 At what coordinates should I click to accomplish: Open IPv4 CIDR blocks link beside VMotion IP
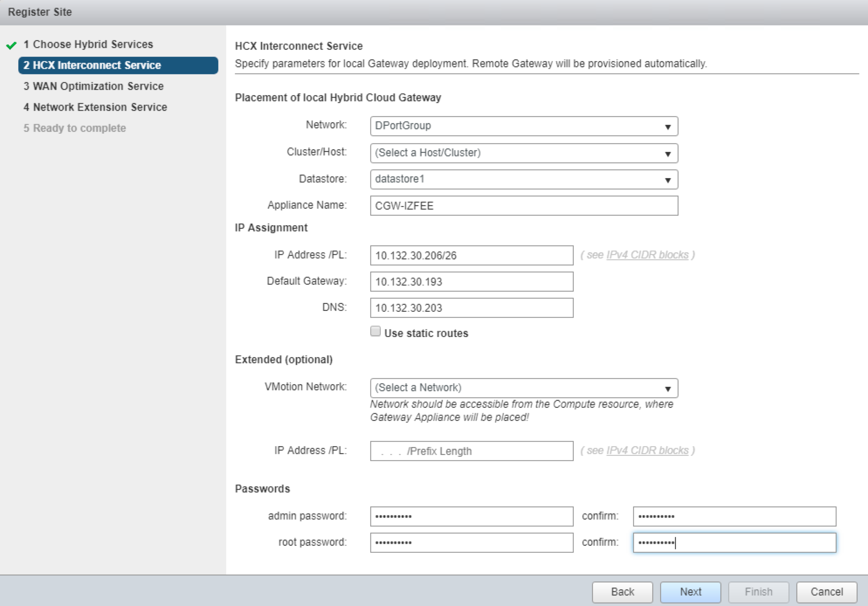point(647,451)
